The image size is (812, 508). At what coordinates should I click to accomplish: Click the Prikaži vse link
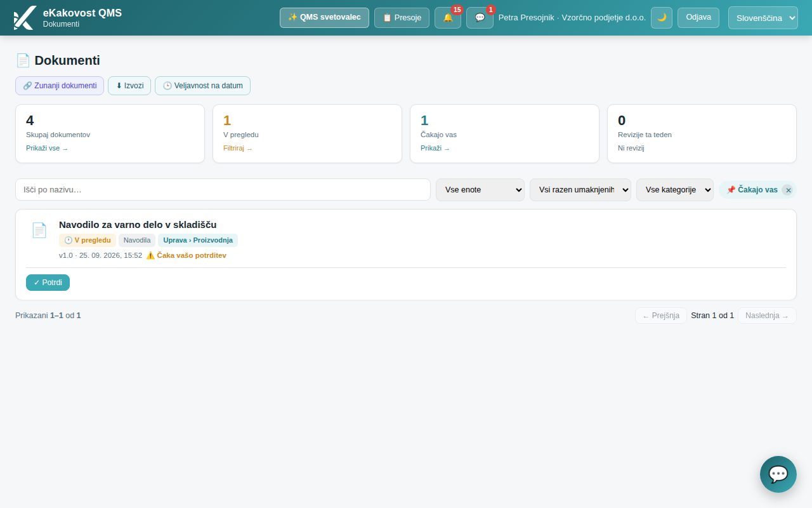(47, 149)
